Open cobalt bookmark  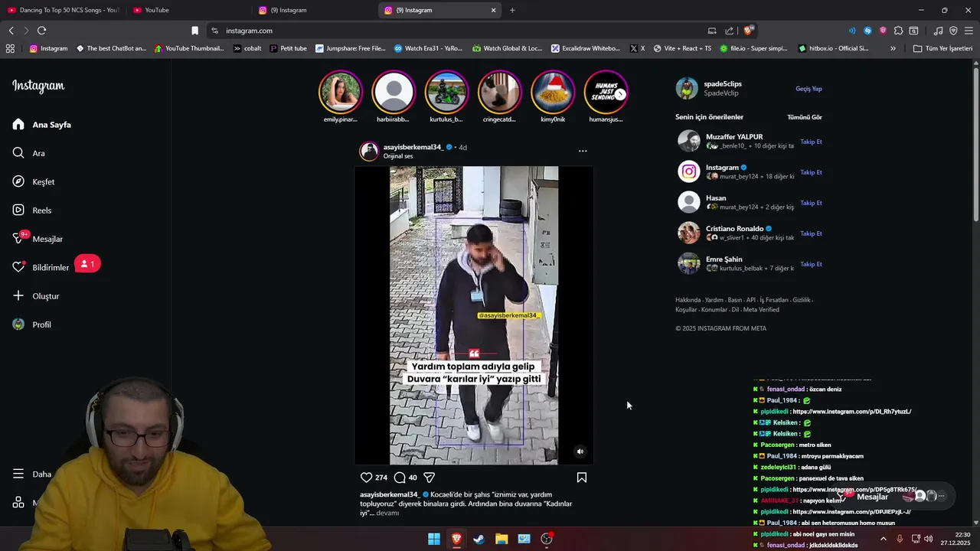pyautogui.click(x=247, y=48)
